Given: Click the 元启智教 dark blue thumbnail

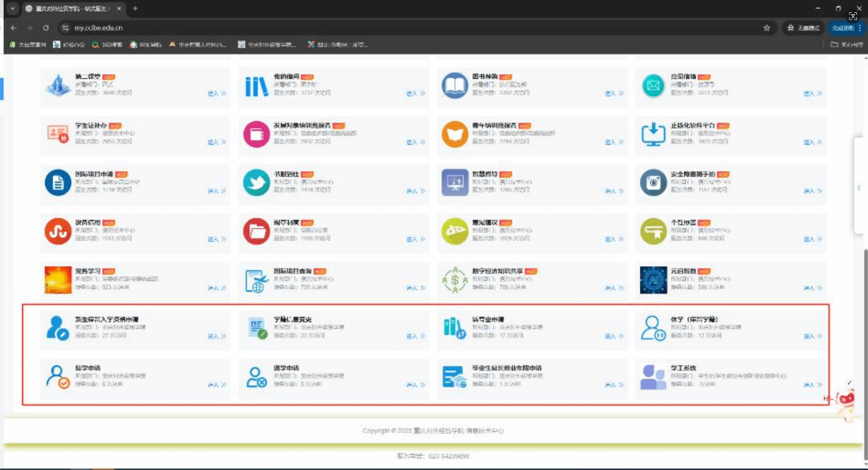Looking at the screenshot, I should coord(653,280).
